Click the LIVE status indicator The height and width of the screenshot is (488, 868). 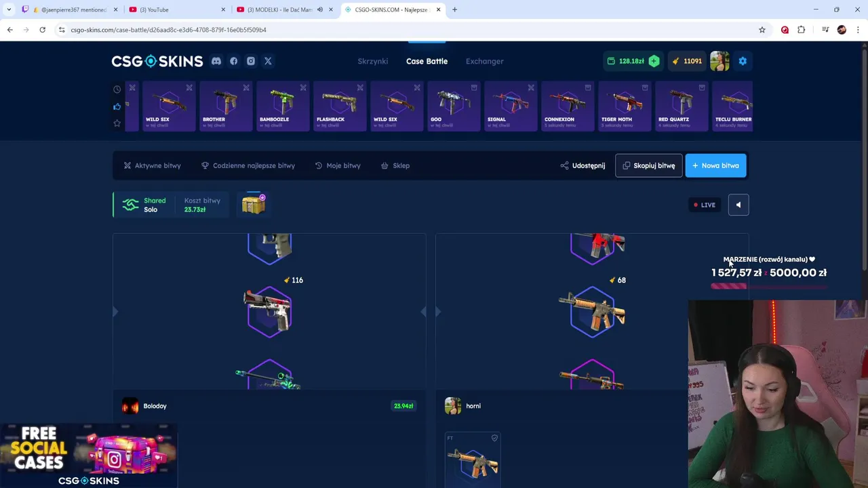coord(705,205)
